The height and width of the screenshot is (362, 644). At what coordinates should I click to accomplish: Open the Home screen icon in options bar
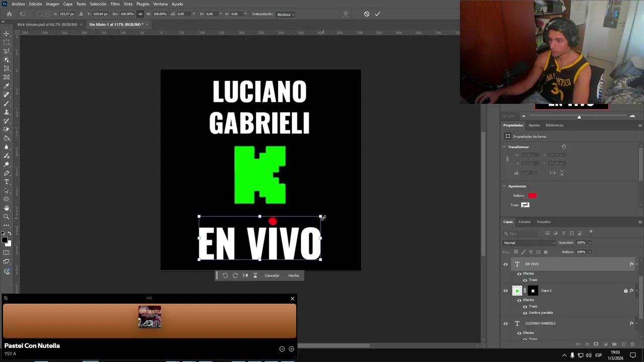point(9,14)
